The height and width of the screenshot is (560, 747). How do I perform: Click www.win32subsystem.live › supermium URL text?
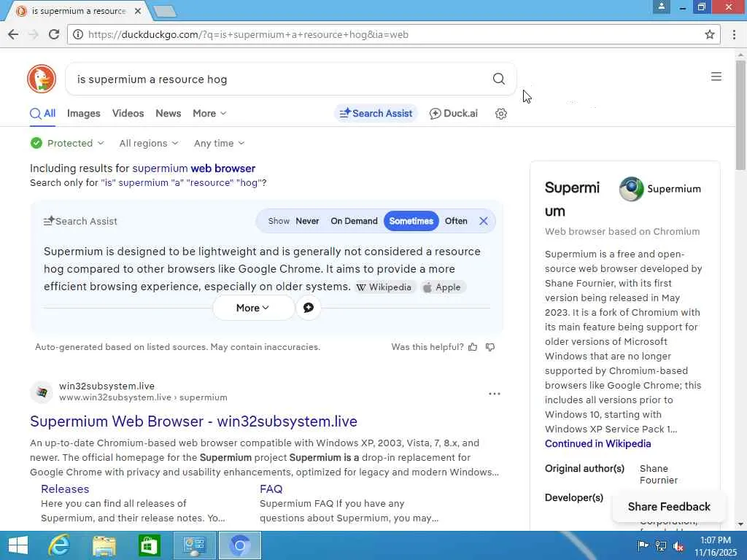pyautogui.click(x=143, y=397)
